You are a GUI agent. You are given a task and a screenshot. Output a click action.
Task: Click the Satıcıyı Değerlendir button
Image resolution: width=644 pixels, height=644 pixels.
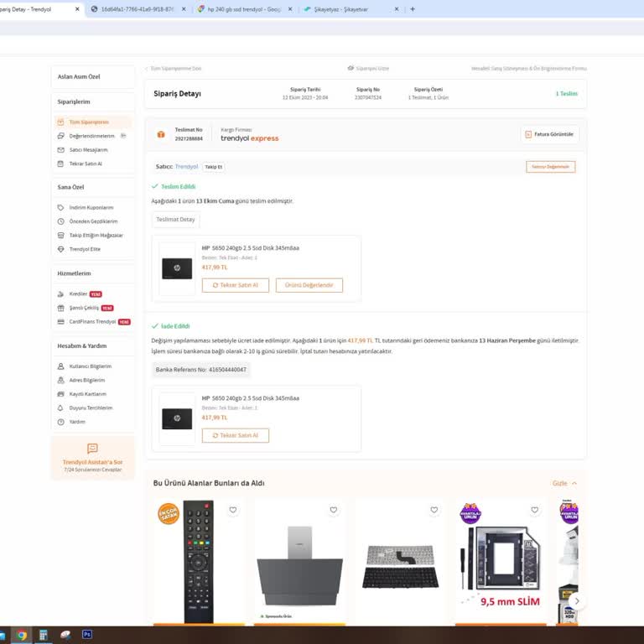coord(550,167)
